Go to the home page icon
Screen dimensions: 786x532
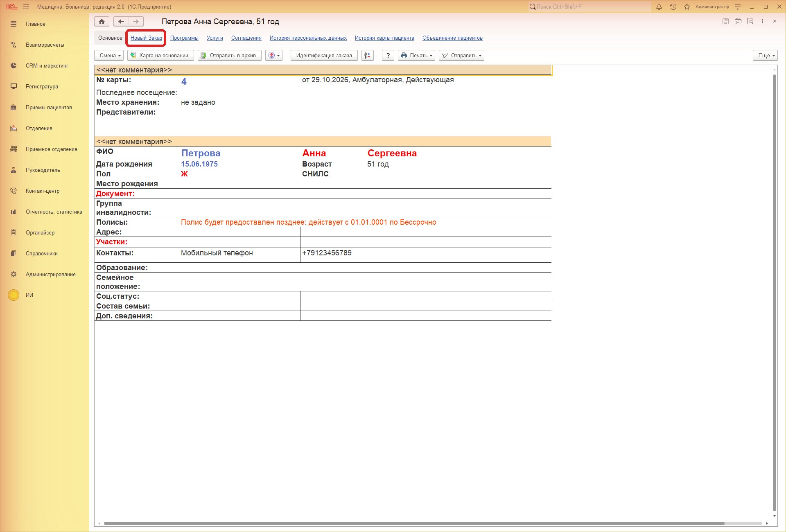click(102, 22)
